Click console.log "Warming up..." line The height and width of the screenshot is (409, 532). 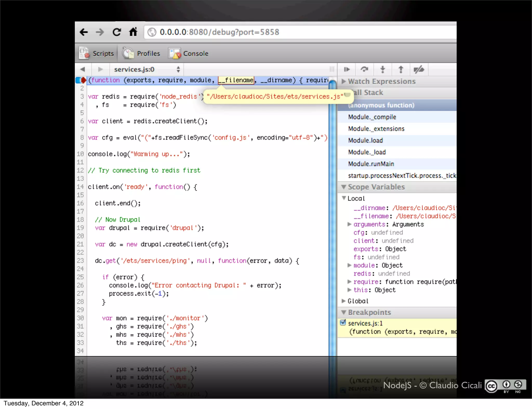tap(139, 154)
